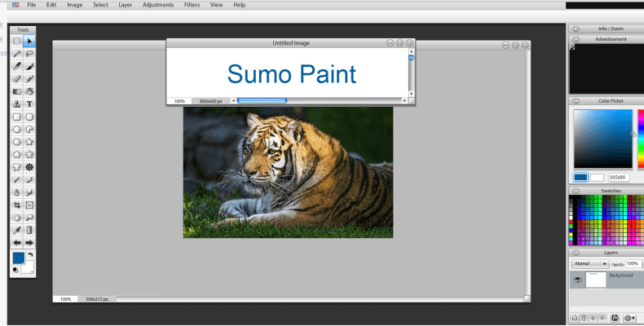Open the Edit menu

[x=51, y=5]
